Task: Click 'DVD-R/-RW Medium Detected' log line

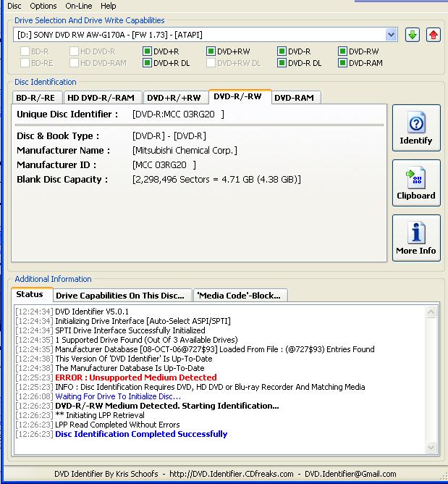Action: 167,406
